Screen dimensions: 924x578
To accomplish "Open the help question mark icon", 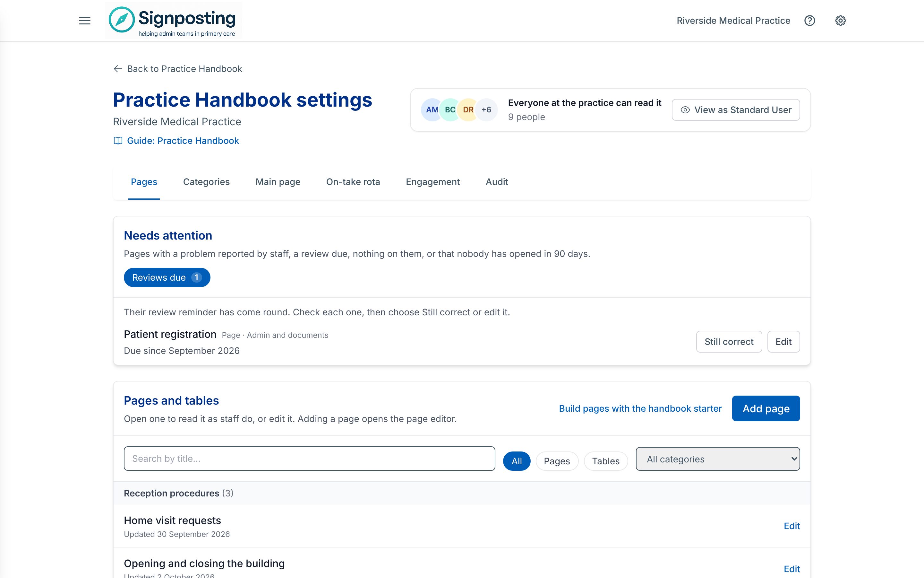I will click(x=809, y=21).
